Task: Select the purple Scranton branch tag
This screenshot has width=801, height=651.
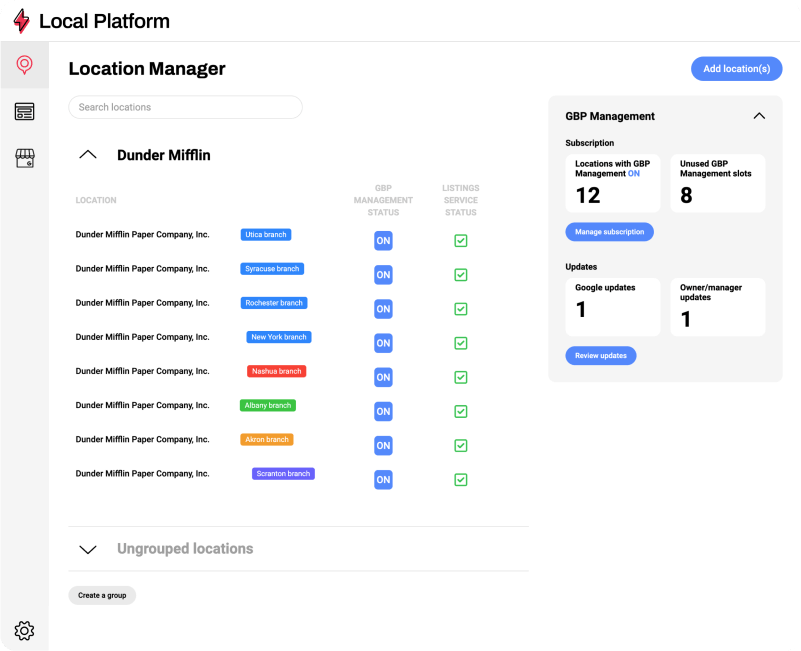Action: [x=283, y=474]
